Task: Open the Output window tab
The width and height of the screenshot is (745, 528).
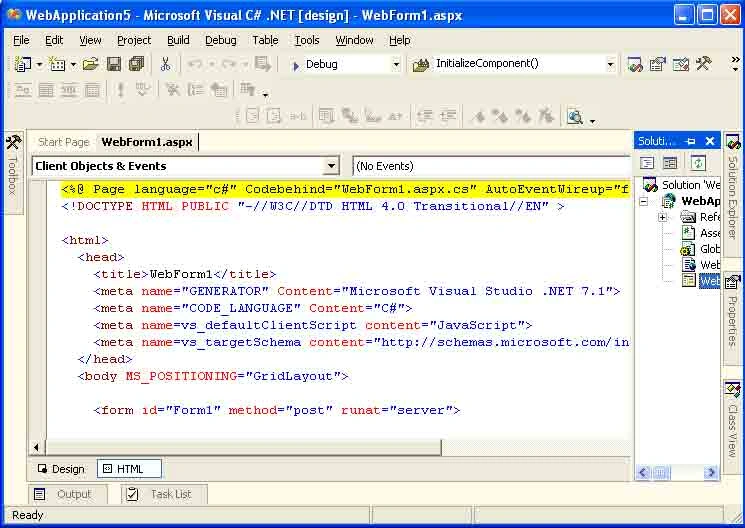Action: tap(67, 494)
